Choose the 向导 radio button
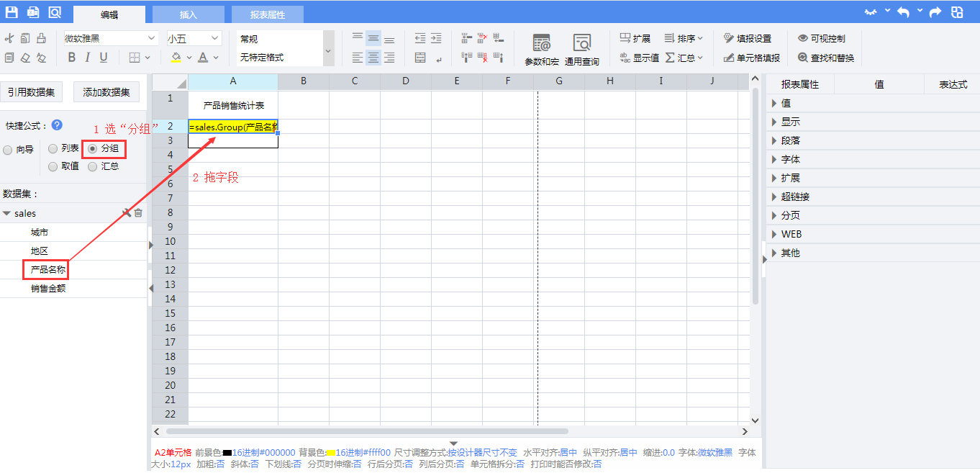Screen dimensions: 980x473 click(x=8, y=150)
